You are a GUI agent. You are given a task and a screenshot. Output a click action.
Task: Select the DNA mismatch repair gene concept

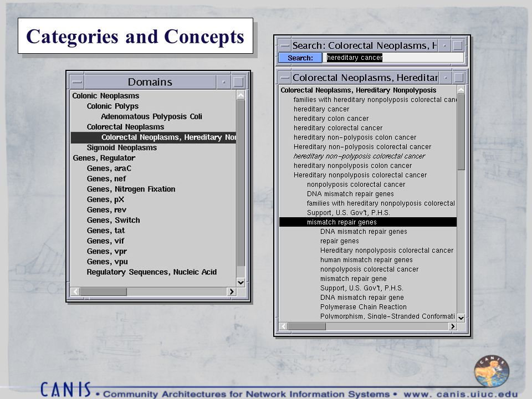pos(362,297)
